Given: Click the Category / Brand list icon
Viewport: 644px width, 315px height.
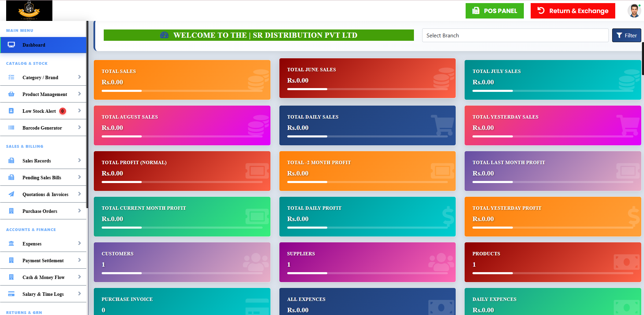Looking at the screenshot, I should tap(11, 77).
